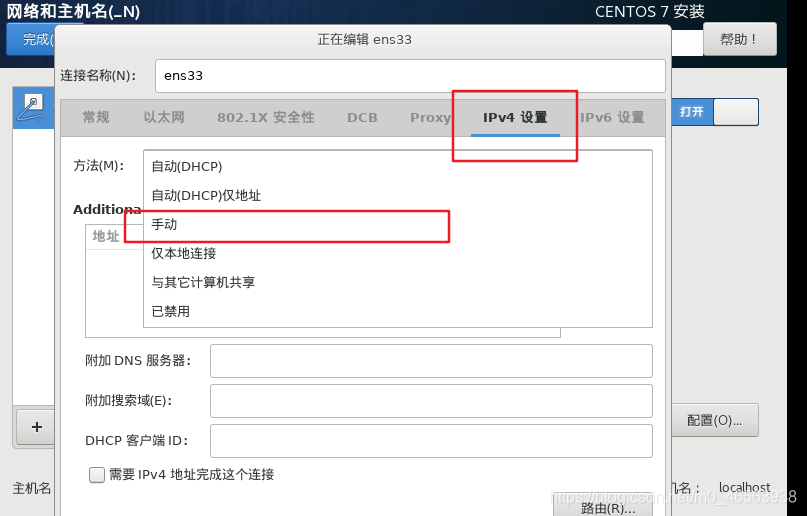
Task: Click the 连接名称 input field
Action: [410, 75]
